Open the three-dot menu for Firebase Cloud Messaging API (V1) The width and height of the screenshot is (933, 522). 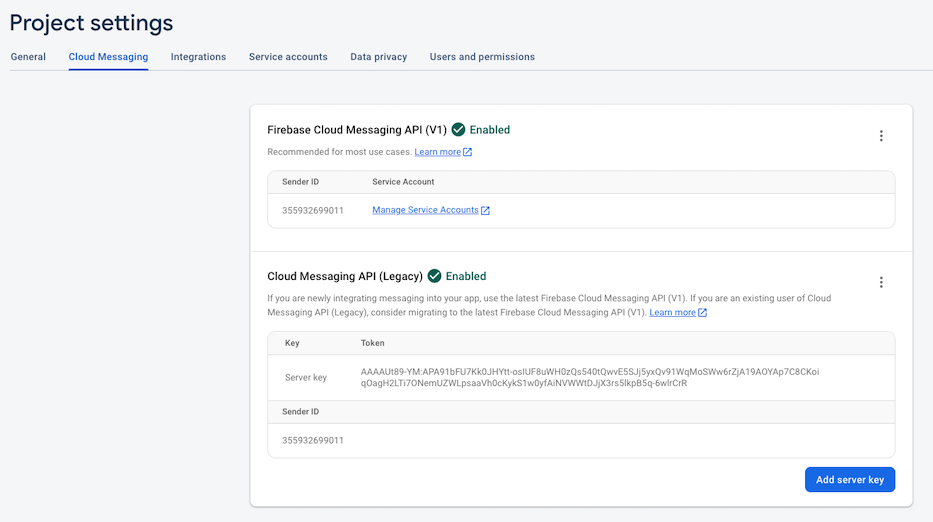(881, 136)
